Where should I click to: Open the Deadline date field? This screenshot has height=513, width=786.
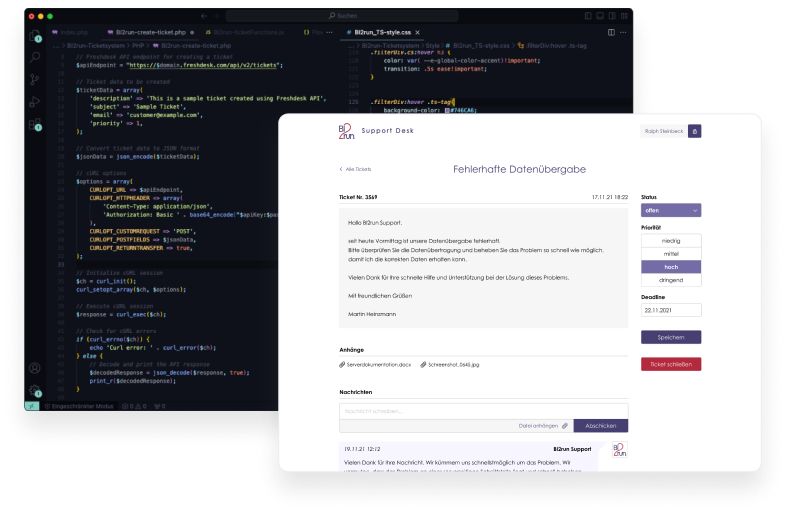(x=671, y=311)
